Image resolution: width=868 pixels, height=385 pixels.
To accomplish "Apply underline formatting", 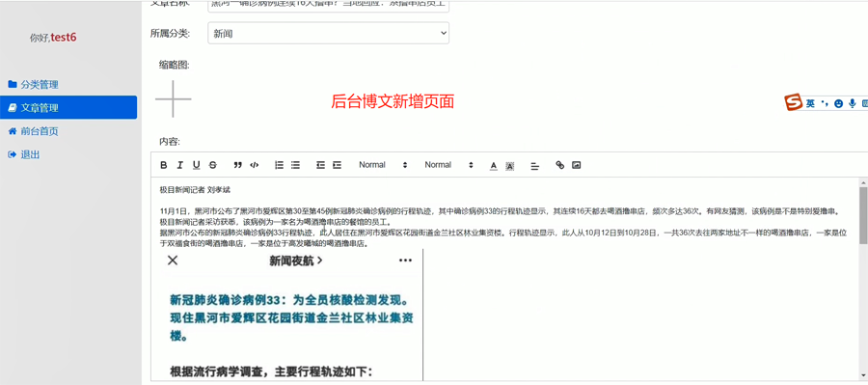I will [196, 165].
